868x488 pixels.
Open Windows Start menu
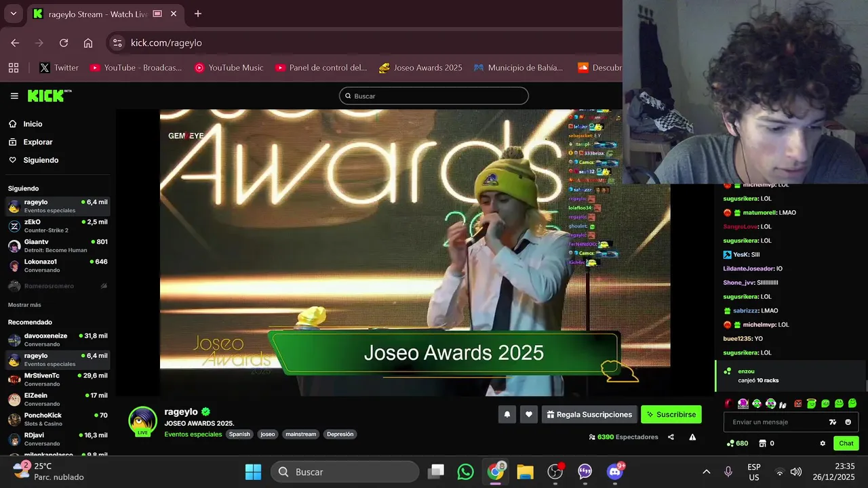pos(253,472)
